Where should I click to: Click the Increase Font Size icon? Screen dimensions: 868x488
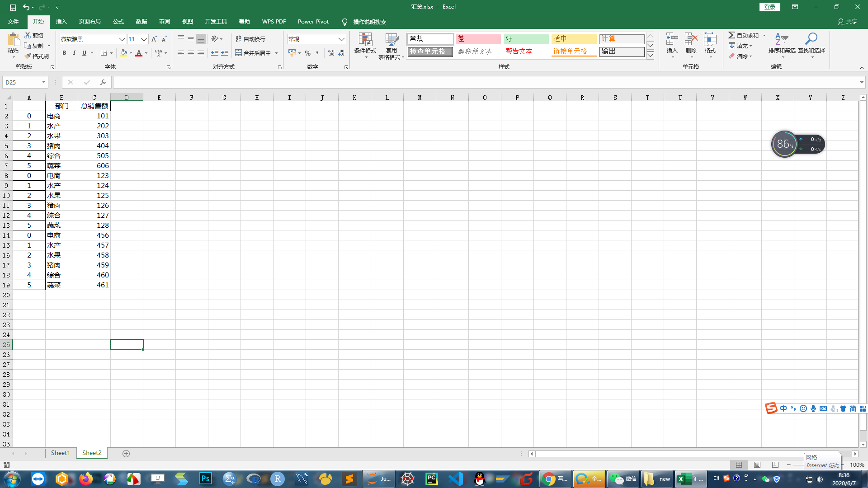(154, 39)
